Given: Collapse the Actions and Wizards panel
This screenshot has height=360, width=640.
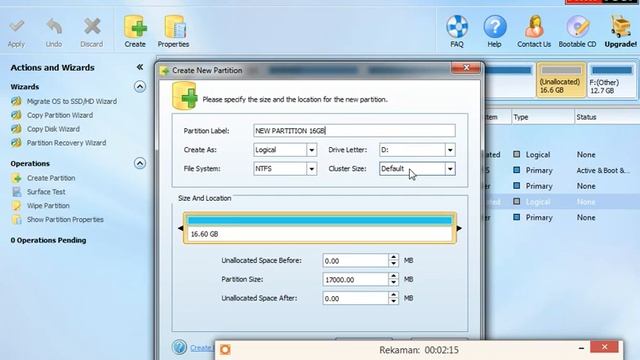Looking at the screenshot, I should tap(140, 67).
